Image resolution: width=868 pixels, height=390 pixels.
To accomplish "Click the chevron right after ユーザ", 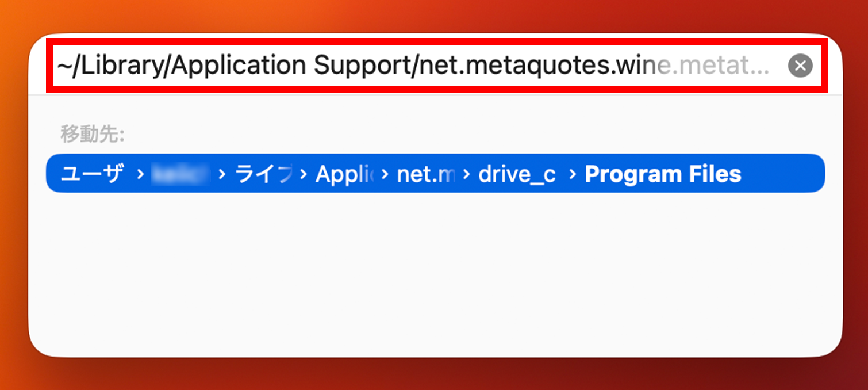I will pyautogui.click(x=140, y=174).
